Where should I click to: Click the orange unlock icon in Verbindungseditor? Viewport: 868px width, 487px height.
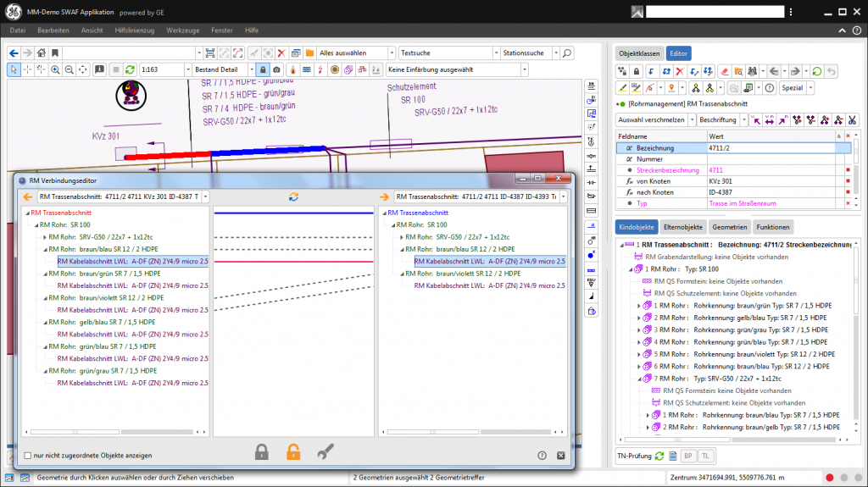pyautogui.click(x=292, y=452)
